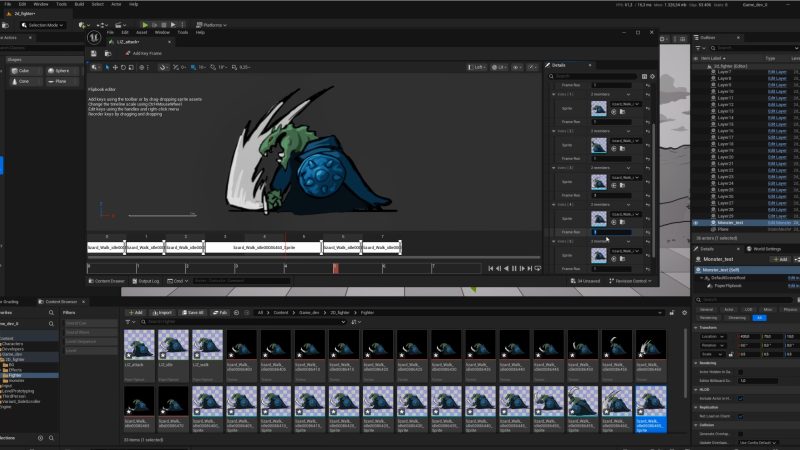Image resolution: width=800 pixels, height=450 pixels.
Task: Open Content Drawer in flipbook editor status bar
Action: point(109,281)
